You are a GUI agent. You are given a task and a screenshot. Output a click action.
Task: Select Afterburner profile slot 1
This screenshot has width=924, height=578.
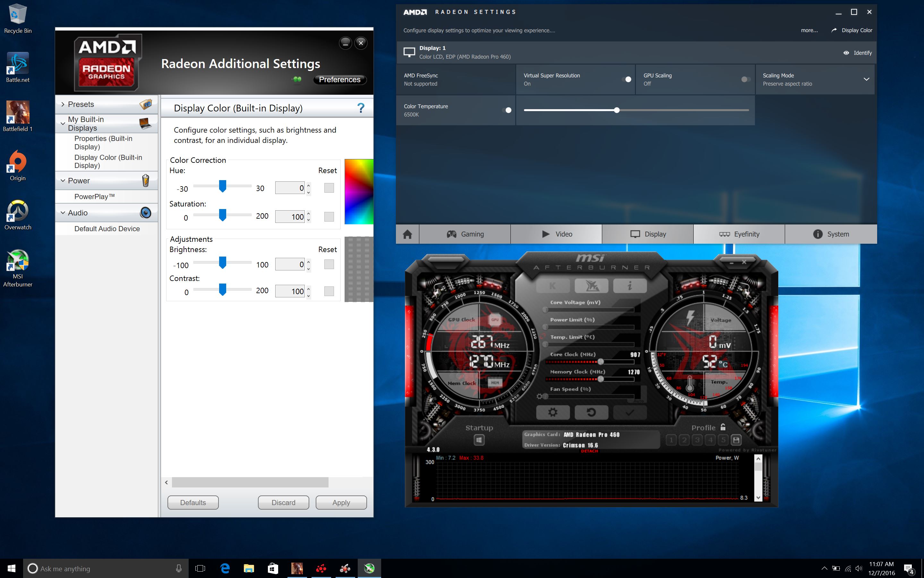[671, 440]
